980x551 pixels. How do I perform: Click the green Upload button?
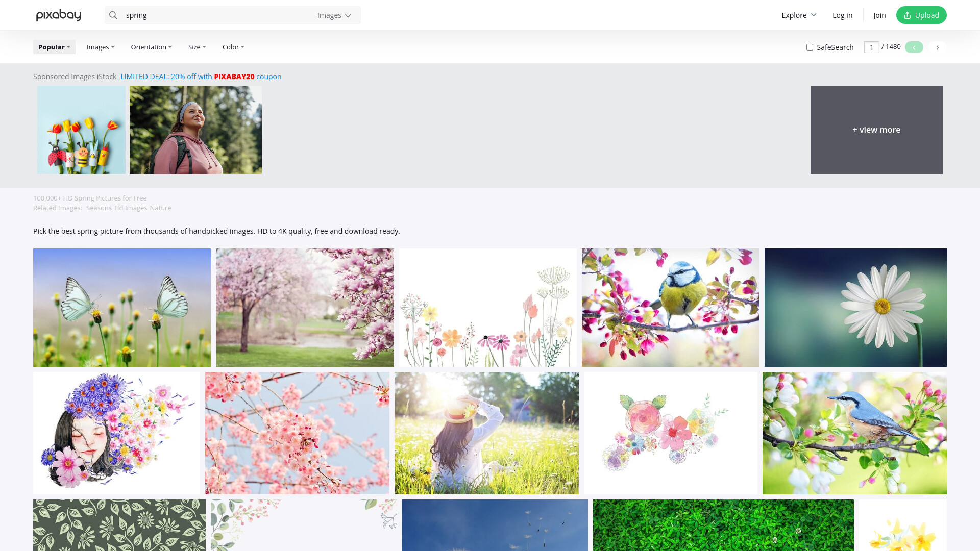click(x=921, y=15)
